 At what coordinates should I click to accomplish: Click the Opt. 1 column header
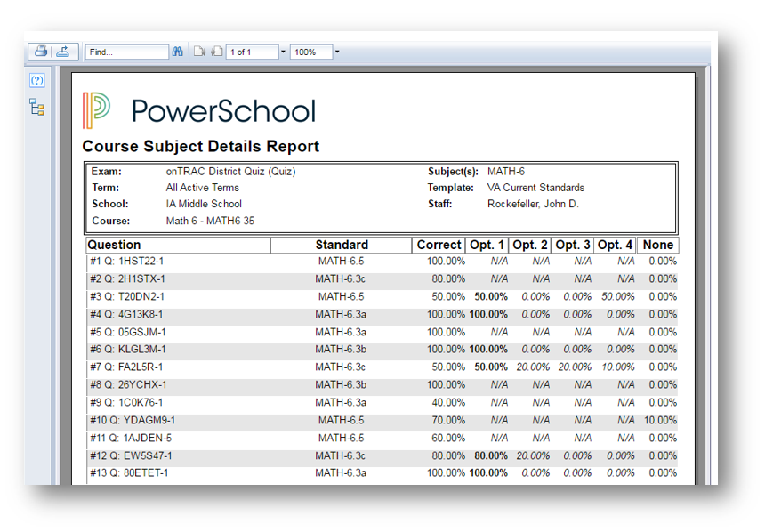[x=487, y=245]
